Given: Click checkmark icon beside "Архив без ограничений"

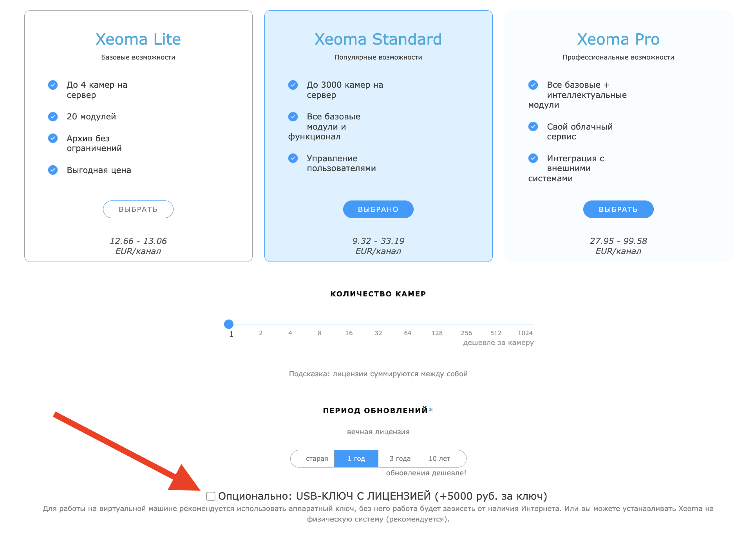Looking at the screenshot, I should (x=53, y=138).
